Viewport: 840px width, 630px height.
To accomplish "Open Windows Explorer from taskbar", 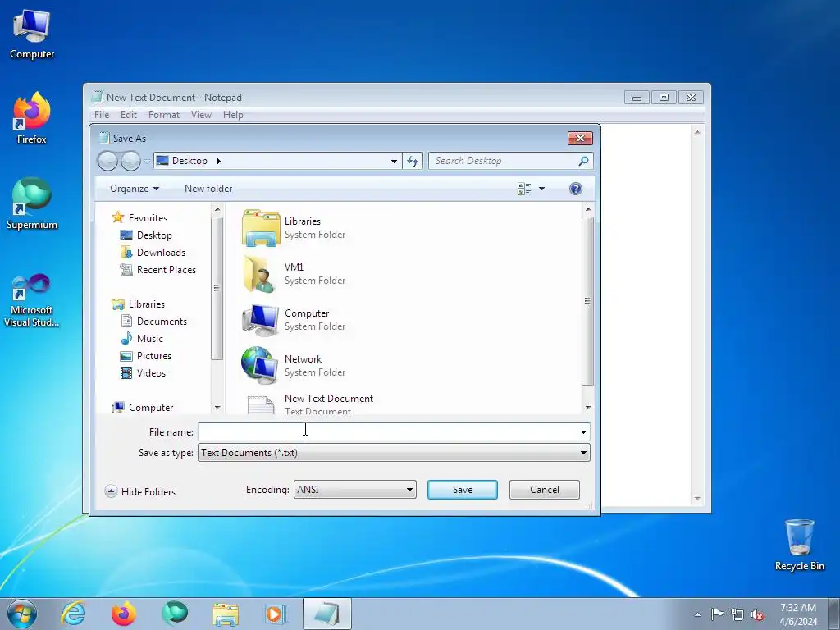I will click(x=226, y=614).
